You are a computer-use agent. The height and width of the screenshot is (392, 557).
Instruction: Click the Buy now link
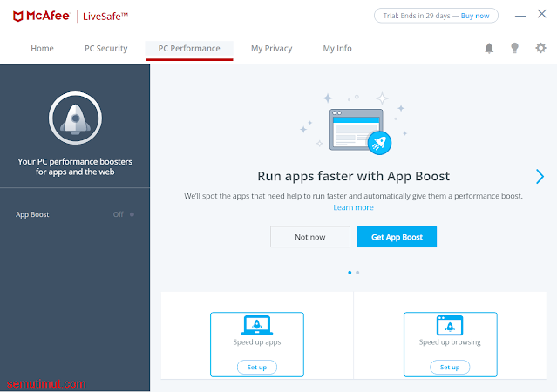pyautogui.click(x=475, y=16)
